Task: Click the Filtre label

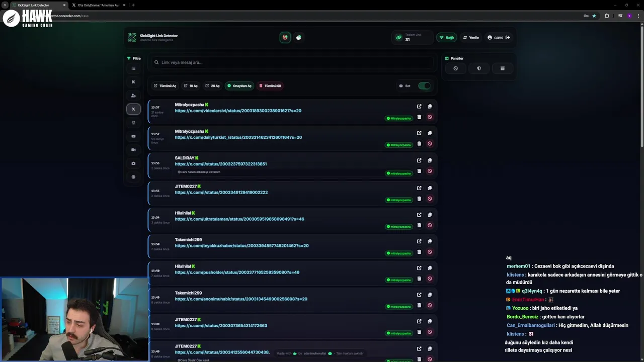Action: coord(134,58)
